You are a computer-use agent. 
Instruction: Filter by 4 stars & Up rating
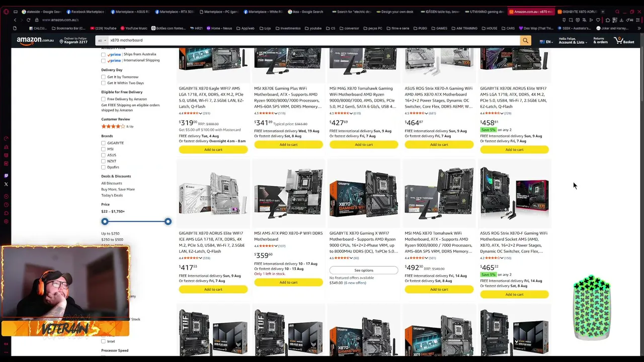(x=117, y=126)
